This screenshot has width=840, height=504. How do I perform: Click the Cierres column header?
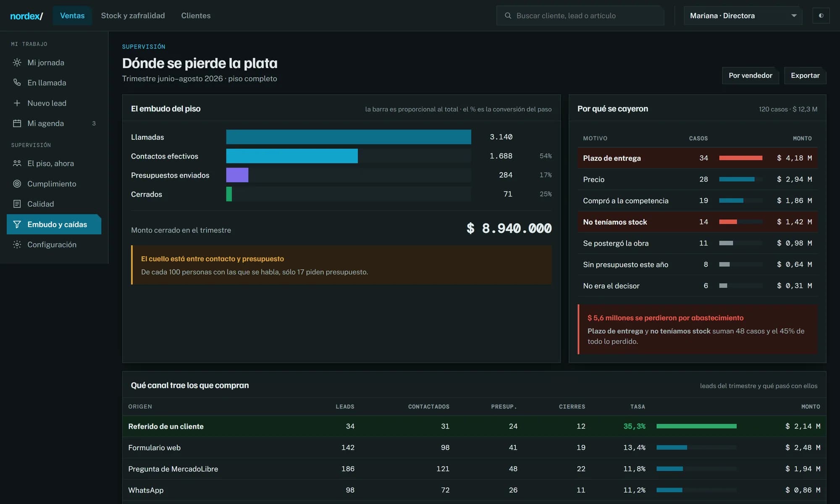pos(572,407)
